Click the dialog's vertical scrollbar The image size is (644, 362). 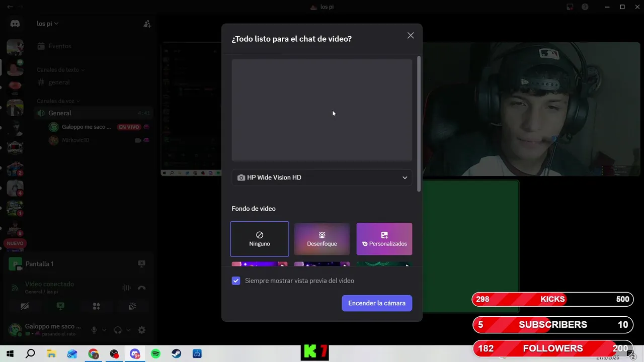tap(419, 123)
